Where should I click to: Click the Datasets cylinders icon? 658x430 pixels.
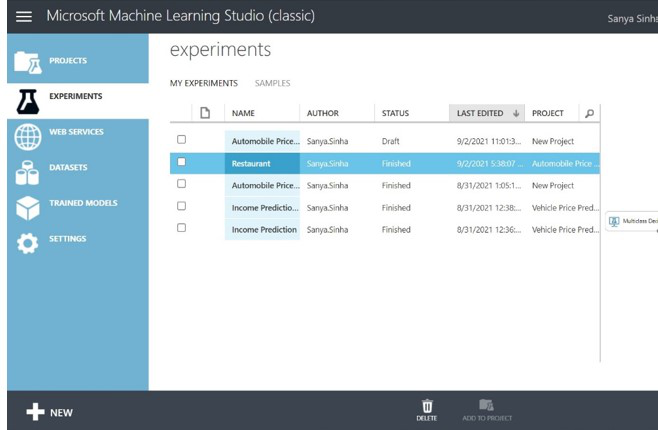pos(28,170)
